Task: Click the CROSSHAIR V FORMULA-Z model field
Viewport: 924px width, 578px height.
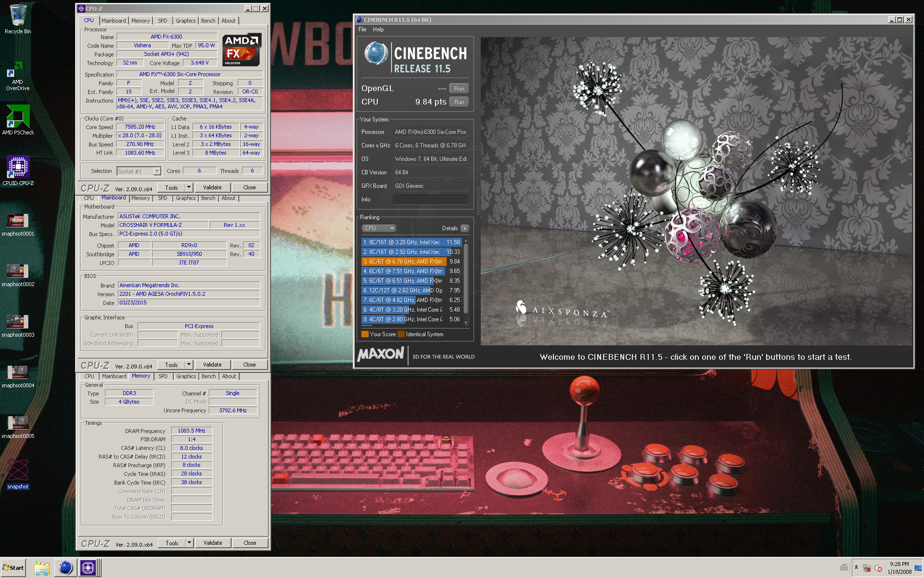Action: pos(163,225)
